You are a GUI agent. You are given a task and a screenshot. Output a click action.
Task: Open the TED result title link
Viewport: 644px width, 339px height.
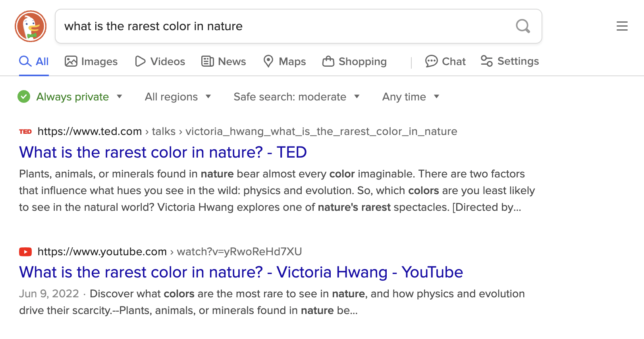pyautogui.click(x=163, y=152)
